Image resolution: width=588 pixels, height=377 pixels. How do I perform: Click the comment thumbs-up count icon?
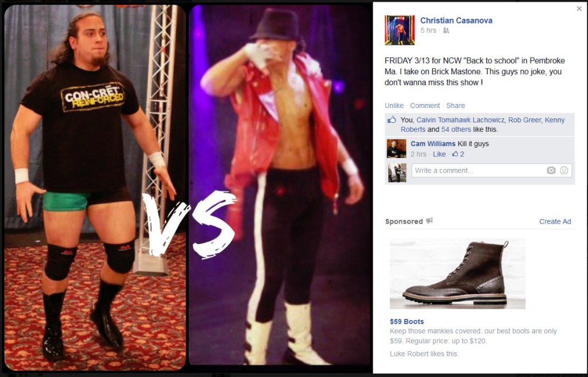point(455,154)
